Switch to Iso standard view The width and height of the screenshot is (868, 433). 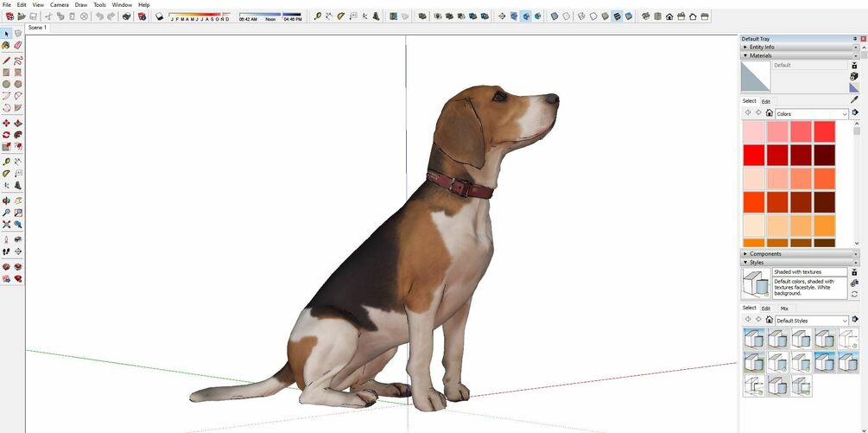click(x=645, y=16)
